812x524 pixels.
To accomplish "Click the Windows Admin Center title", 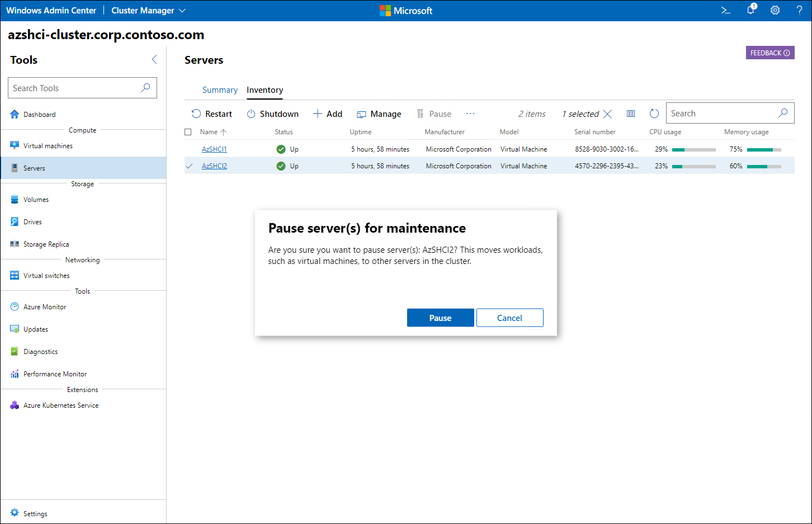I will tap(51, 10).
